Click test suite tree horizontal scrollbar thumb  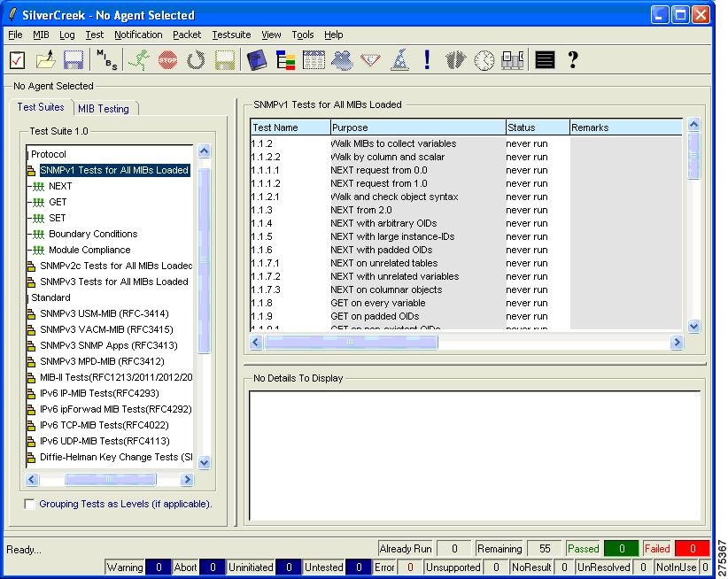pyautogui.click(x=110, y=479)
